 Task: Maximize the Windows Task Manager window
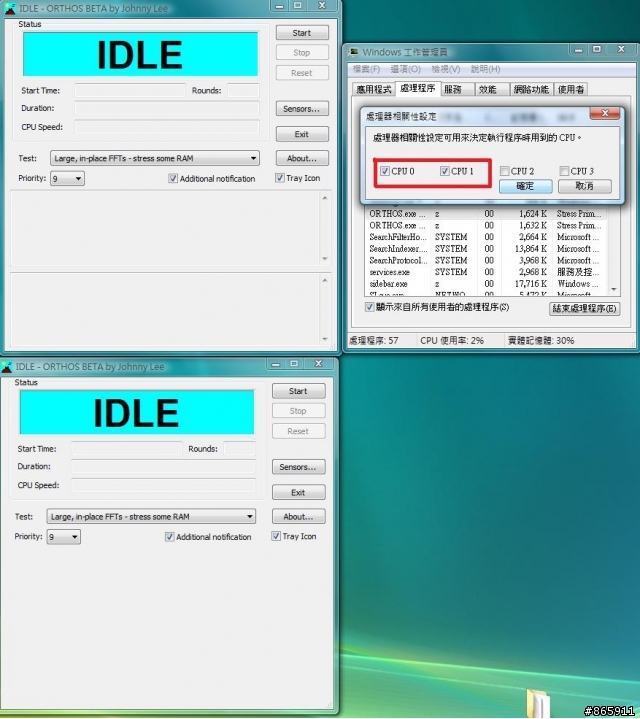pyautogui.click(x=597, y=49)
